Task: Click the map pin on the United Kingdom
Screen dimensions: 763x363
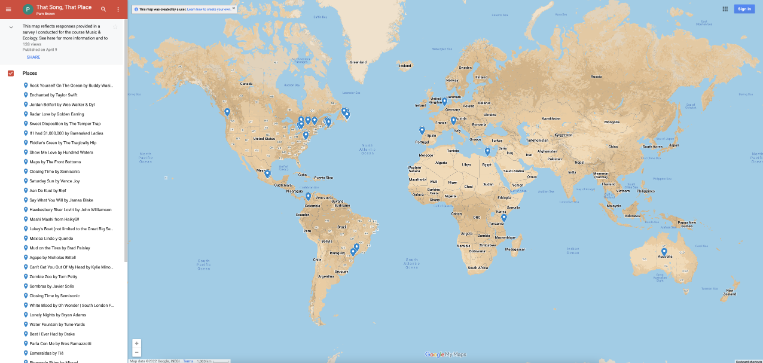Action: point(444,102)
